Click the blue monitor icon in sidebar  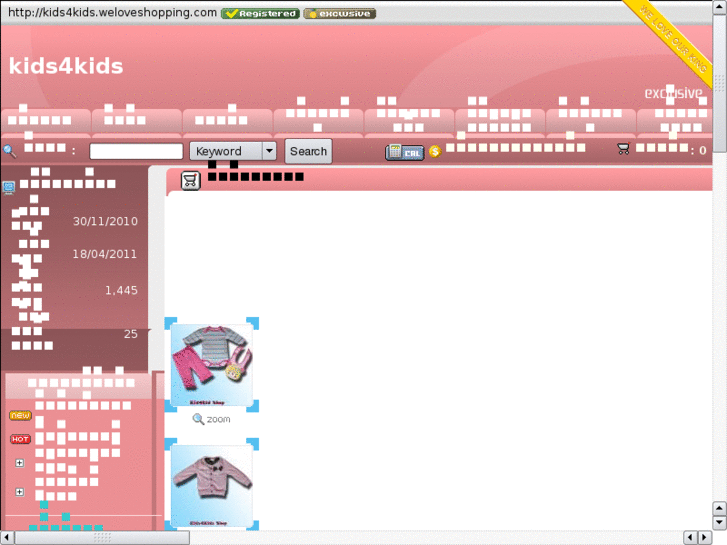[9, 187]
